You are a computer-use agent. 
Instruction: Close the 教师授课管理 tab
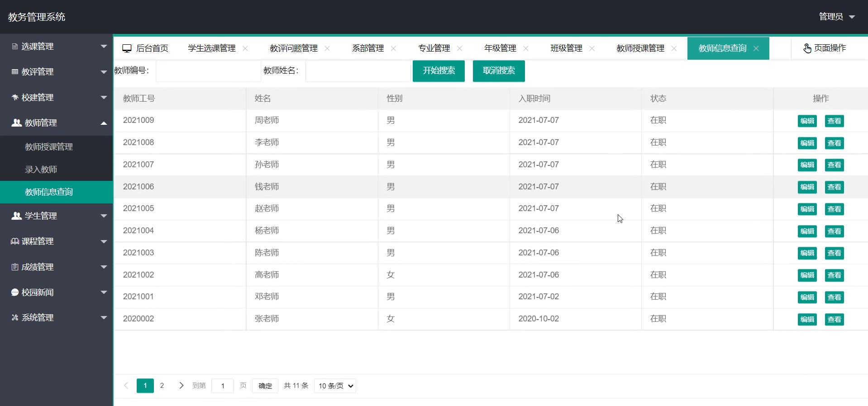[674, 48]
